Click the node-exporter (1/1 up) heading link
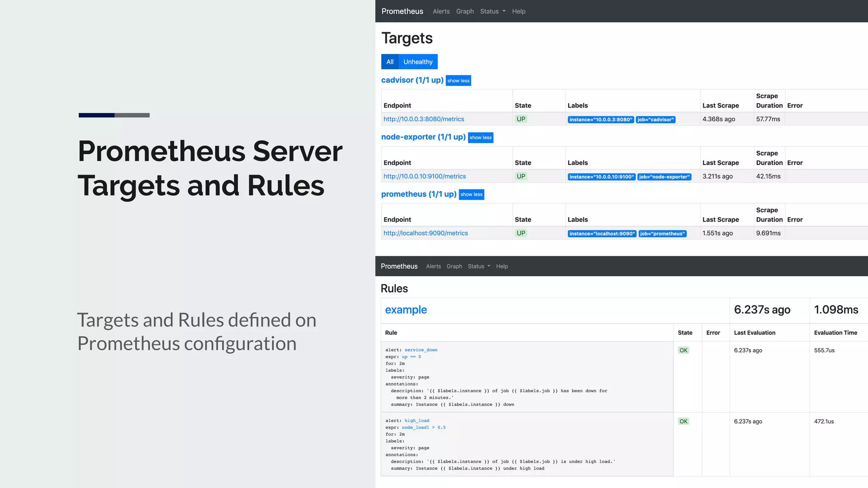The width and height of the screenshot is (868, 488). (423, 137)
